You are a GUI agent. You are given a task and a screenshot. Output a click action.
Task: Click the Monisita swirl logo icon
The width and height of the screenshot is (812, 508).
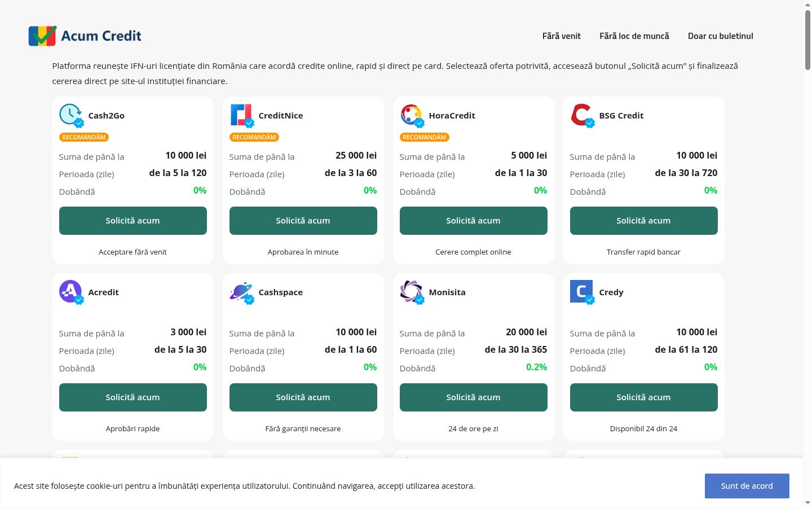(x=412, y=292)
